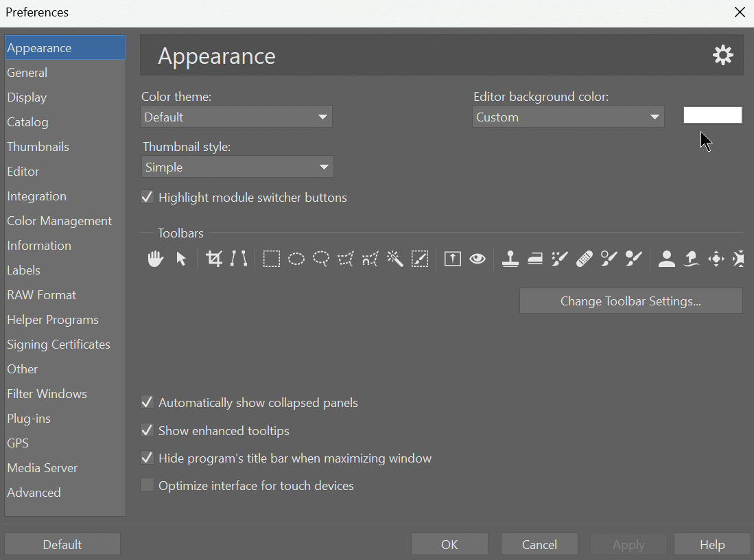This screenshot has height=560, width=754.
Task: Click the bandage Healing Brush icon
Action: click(584, 259)
